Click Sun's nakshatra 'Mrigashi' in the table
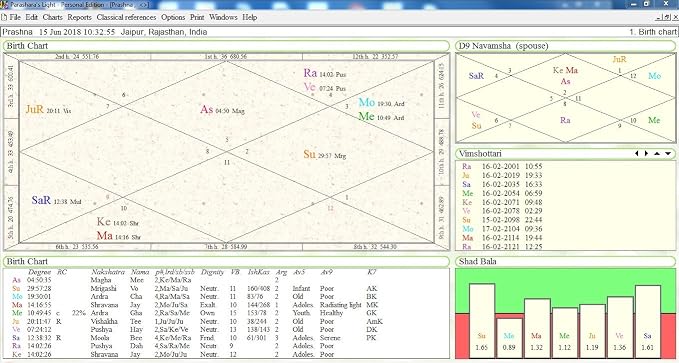The height and width of the screenshot is (363, 679). (x=103, y=288)
